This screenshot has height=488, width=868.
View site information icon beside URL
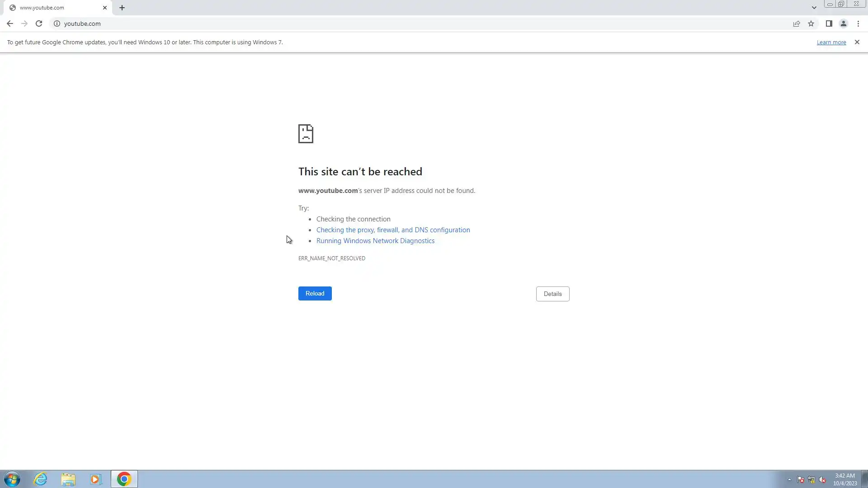click(x=57, y=23)
